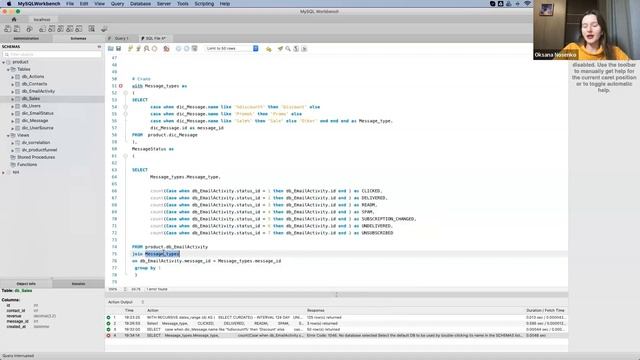Screen dimensions: 640x360
Task: Expand the db_Actions table
Action: (13, 77)
